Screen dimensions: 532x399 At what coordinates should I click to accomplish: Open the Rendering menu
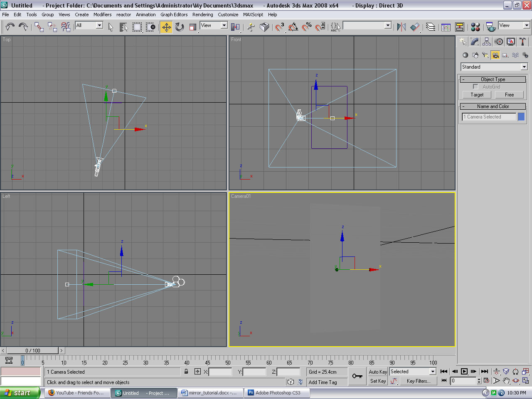tap(202, 15)
